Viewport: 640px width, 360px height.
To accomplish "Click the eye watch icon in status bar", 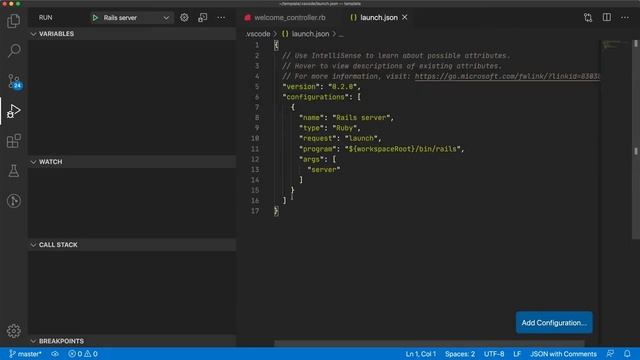I will tap(55, 354).
